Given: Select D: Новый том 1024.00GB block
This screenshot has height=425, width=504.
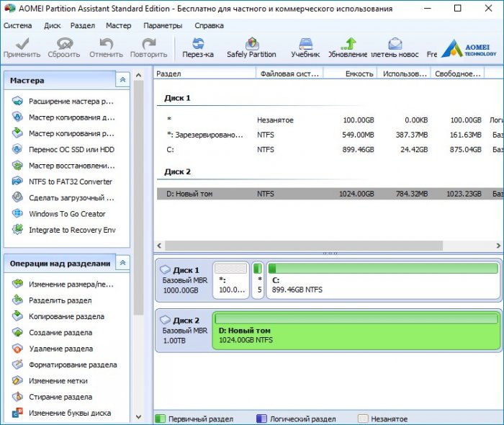Looking at the screenshot, I should pos(356,331).
